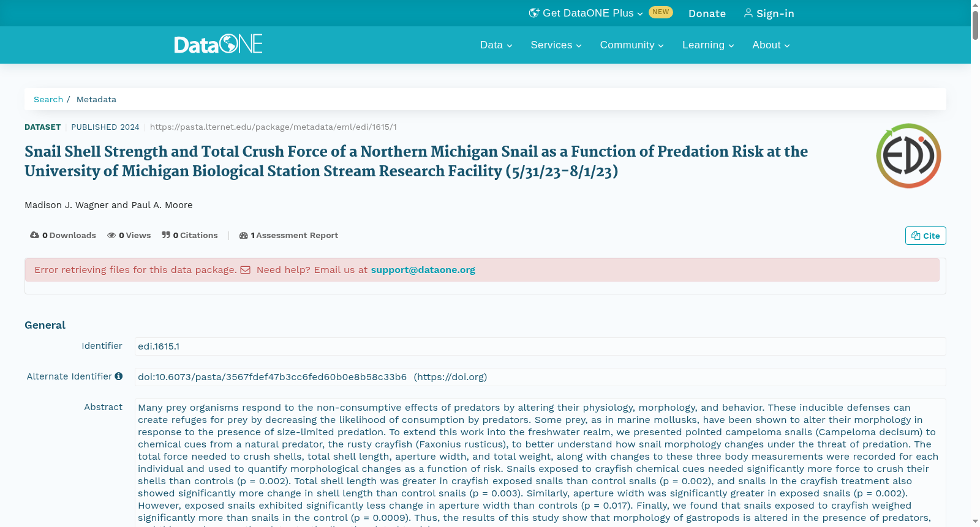980x527 pixels.
Task: Open the 1 Assessment Report link
Action: point(288,235)
